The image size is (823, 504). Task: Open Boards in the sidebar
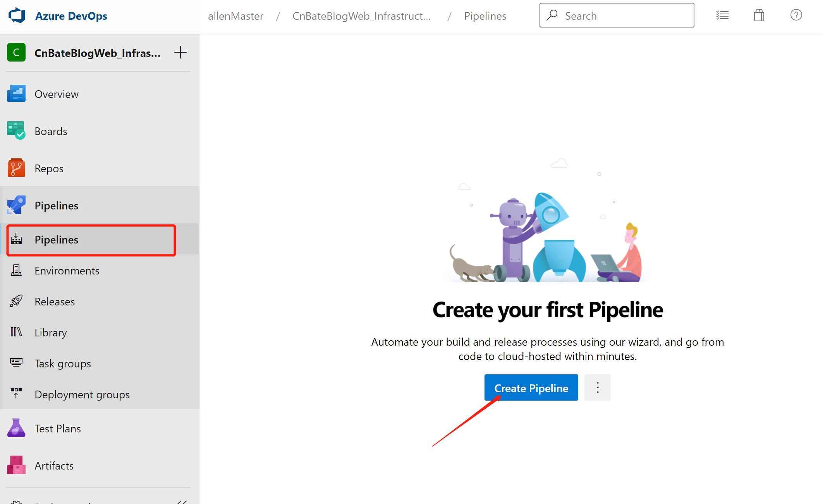pos(100,131)
